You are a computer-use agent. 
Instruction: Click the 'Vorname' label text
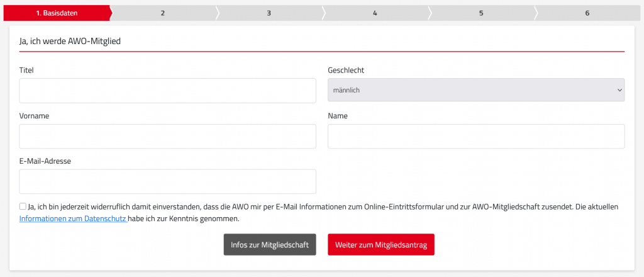pos(34,116)
